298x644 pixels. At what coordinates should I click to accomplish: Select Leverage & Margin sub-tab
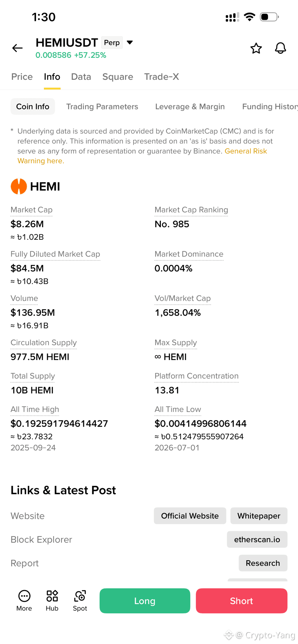click(x=190, y=106)
